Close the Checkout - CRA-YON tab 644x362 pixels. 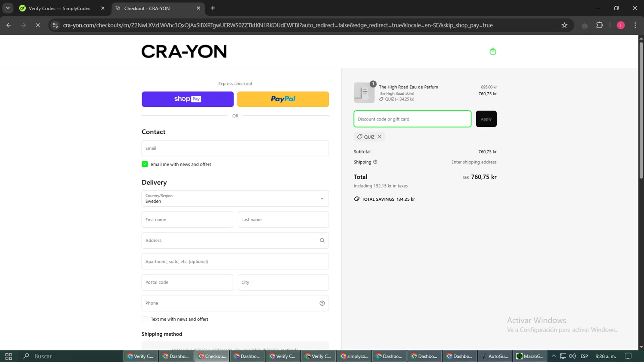(x=198, y=8)
